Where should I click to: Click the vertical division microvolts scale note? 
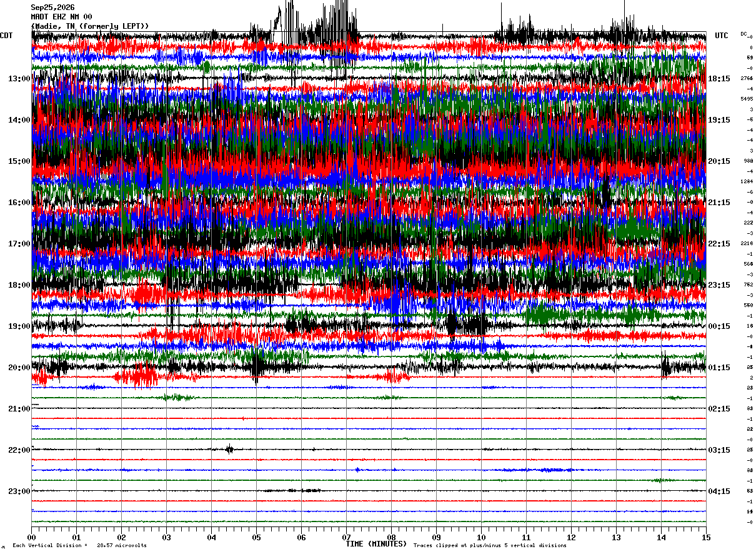(79, 545)
